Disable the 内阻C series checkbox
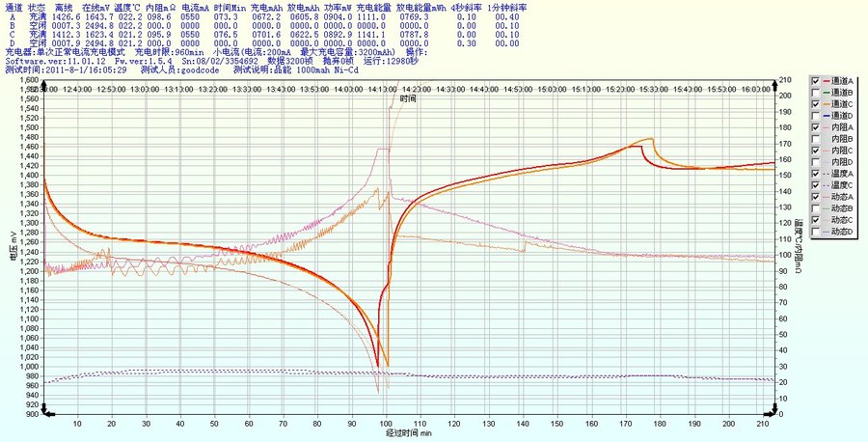Viewport: 868px width, 442px height. click(x=816, y=150)
